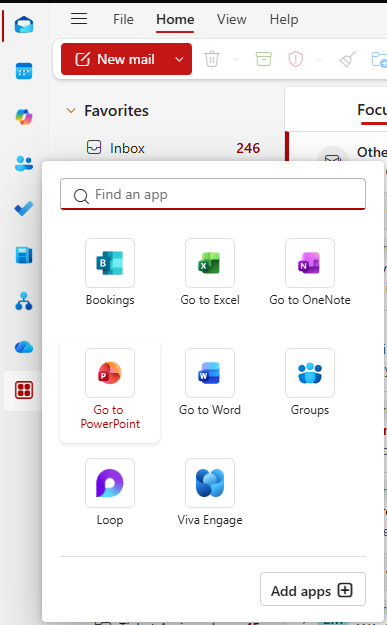Open the Loop app
Screen dimensions: 387x625
click(x=110, y=492)
